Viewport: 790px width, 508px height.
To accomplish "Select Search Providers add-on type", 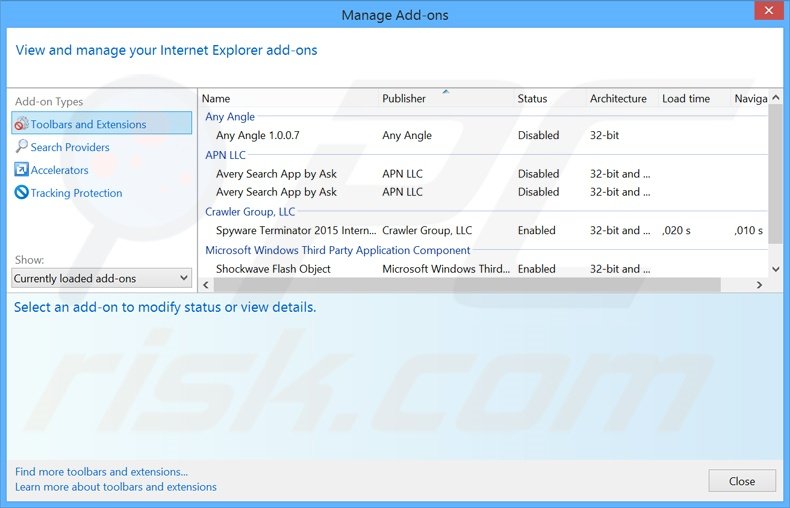I will [x=70, y=147].
